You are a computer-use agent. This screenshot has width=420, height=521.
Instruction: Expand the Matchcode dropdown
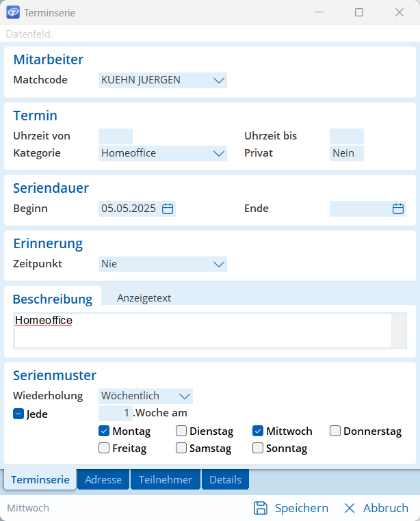[218, 81]
